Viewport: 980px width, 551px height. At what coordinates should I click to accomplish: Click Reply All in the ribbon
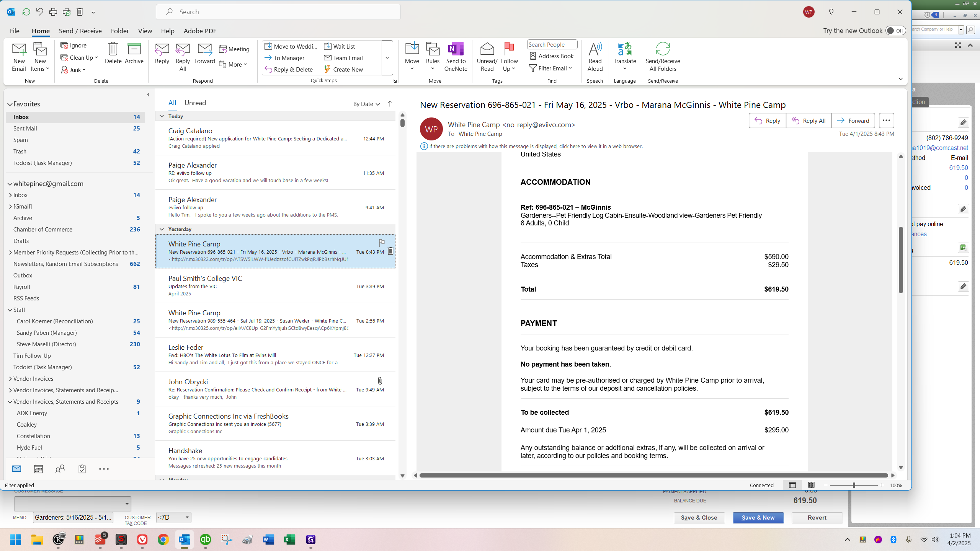click(183, 57)
